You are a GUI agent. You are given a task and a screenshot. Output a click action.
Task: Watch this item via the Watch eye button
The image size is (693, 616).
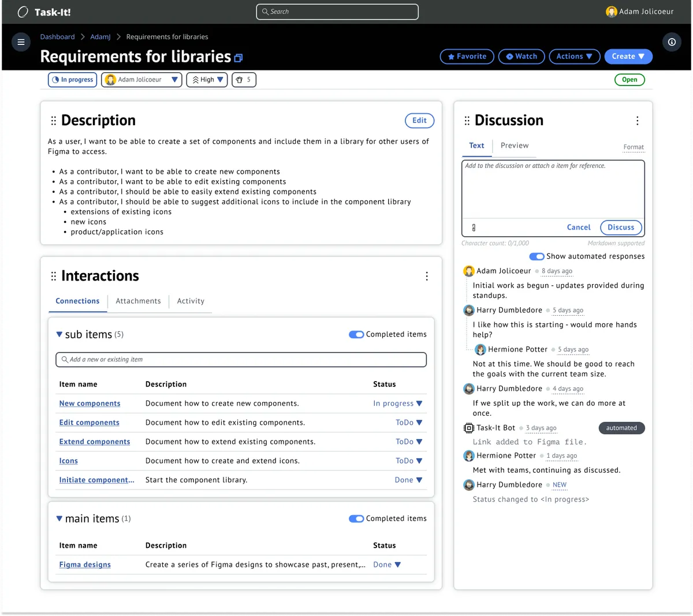[x=521, y=57]
